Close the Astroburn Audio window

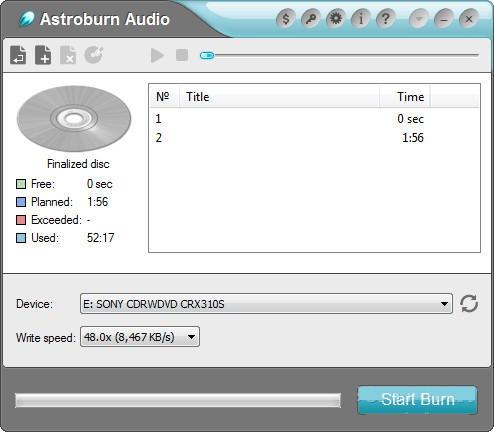[469, 19]
